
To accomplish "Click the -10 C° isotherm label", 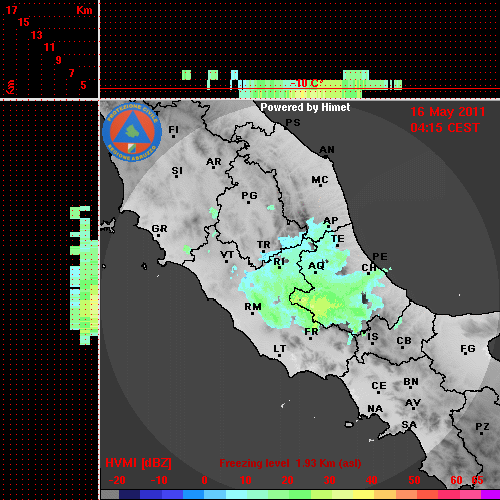I will 306,83.
